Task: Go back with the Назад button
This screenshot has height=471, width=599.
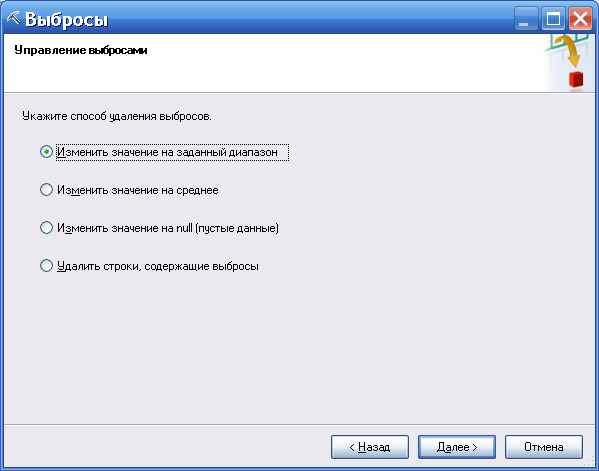Action: (x=370, y=447)
